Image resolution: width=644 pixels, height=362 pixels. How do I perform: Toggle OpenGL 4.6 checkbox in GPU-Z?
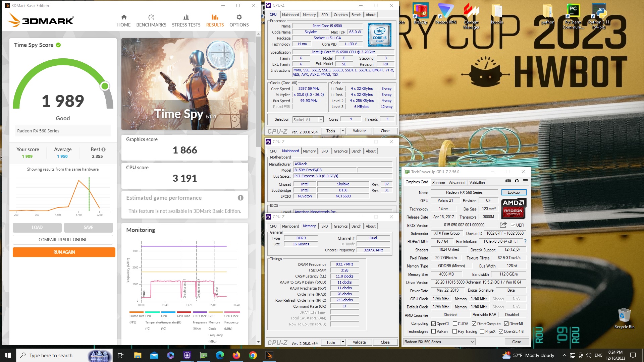[x=501, y=331]
